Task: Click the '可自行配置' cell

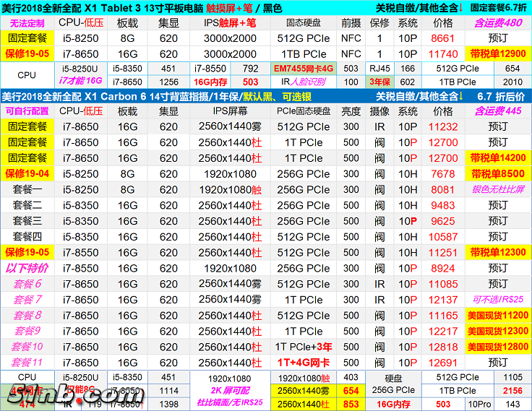Action: pyautogui.click(x=27, y=111)
